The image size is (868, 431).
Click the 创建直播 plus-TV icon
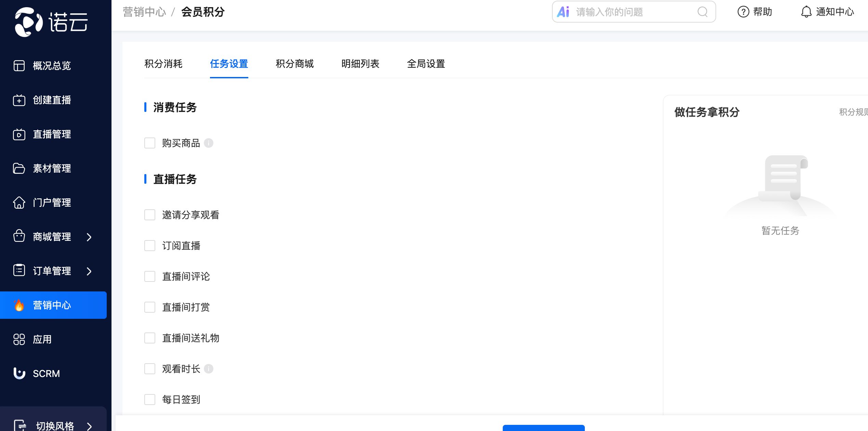pos(19,100)
